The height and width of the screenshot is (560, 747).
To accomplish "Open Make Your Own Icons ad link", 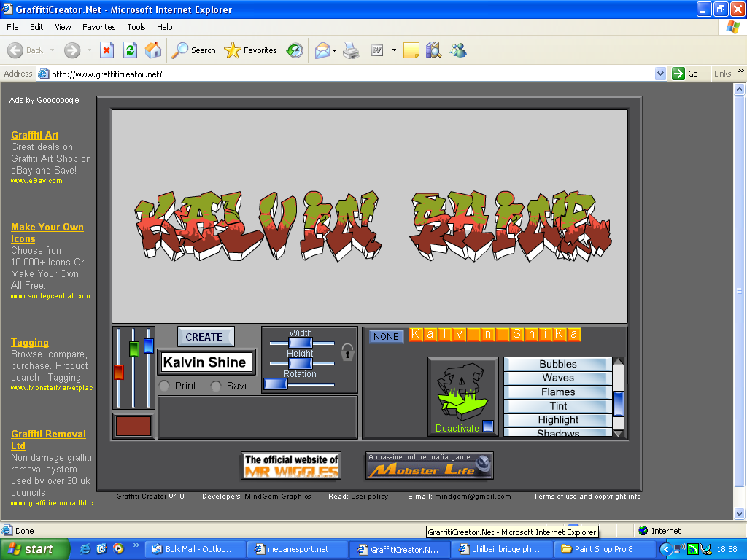I will (x=47, y=233).
